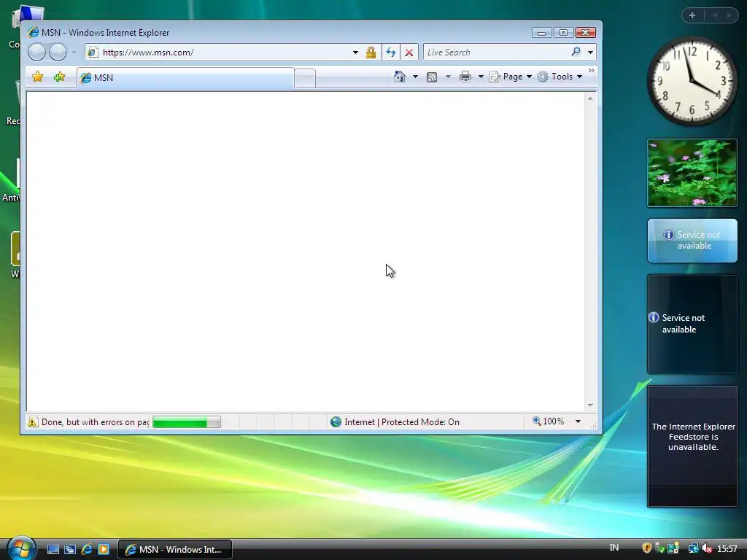747x560 pixels.
Task: Click the flowers slideshow gadget picture
Action: pyautogui.click(x=692, y=173)
